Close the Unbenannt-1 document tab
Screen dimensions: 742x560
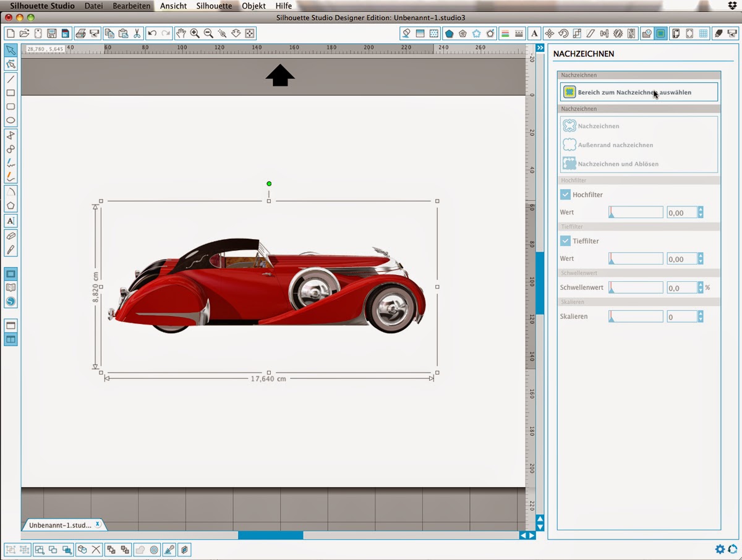[x=98, y=524]
